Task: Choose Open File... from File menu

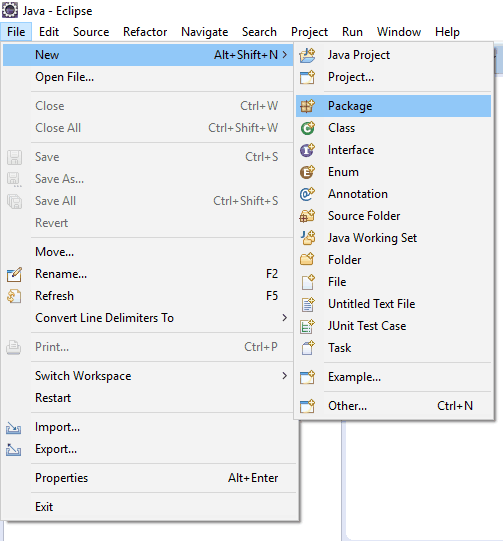Action: pos(148,77)
